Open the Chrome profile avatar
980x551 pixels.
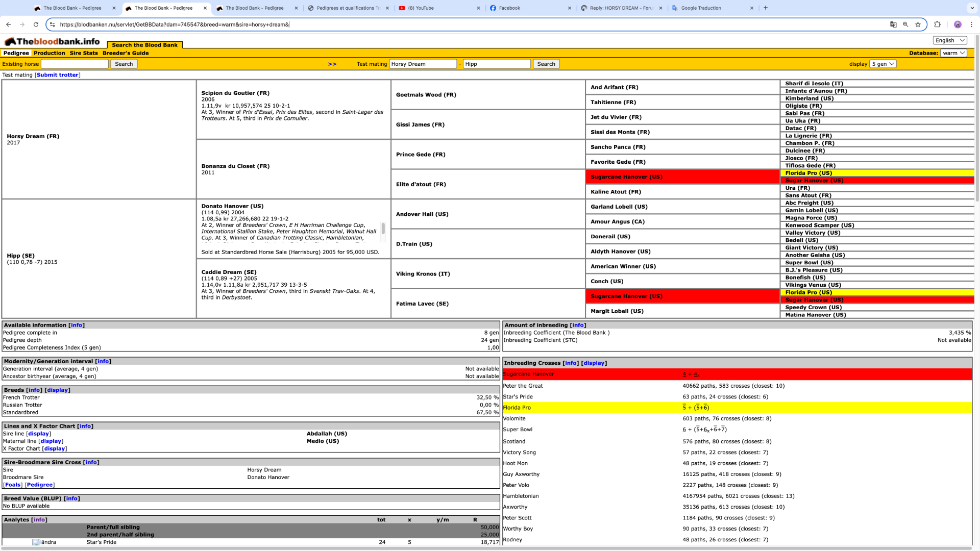(958, 24)
